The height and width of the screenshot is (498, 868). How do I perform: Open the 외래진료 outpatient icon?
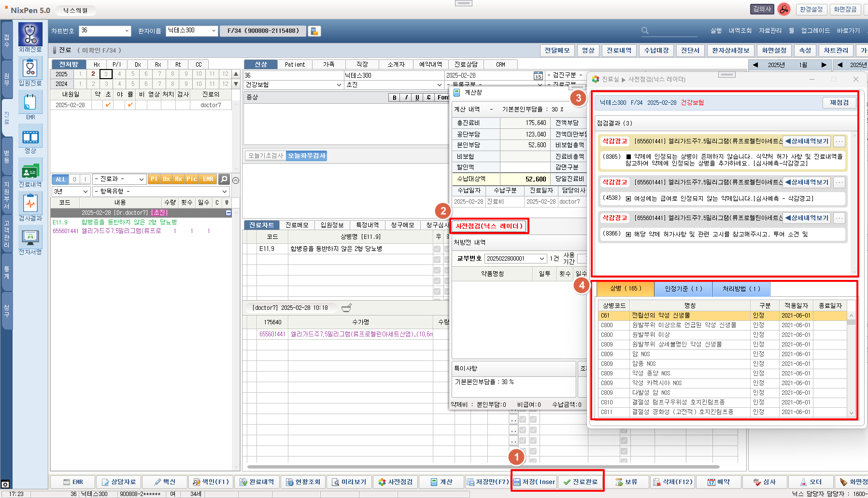coord(30,35)
